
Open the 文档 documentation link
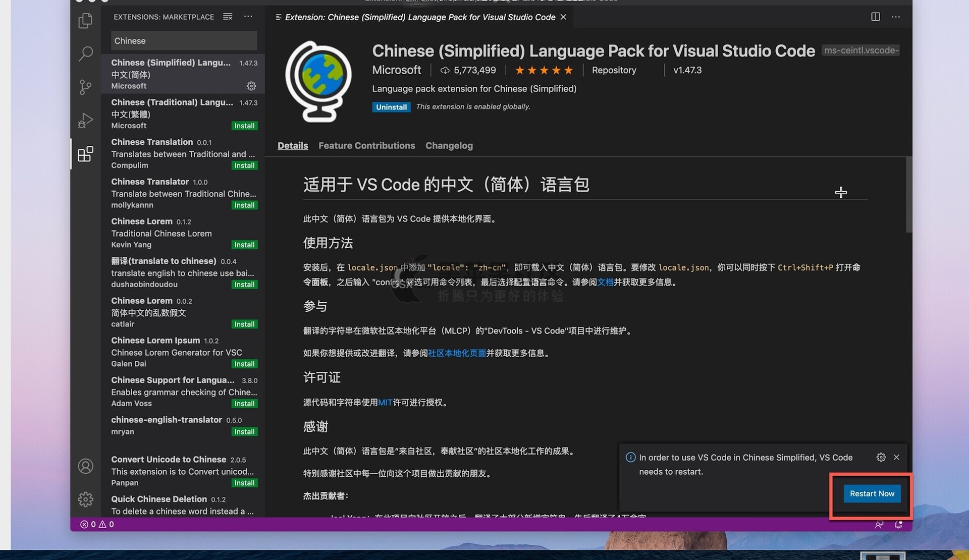coord(605,282)
